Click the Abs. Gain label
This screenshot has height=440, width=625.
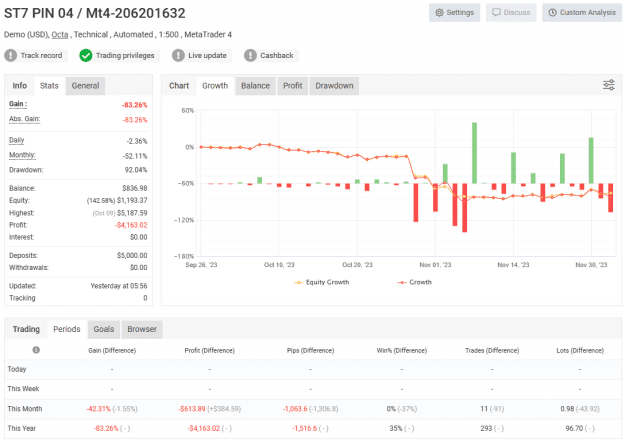[25, 119]
